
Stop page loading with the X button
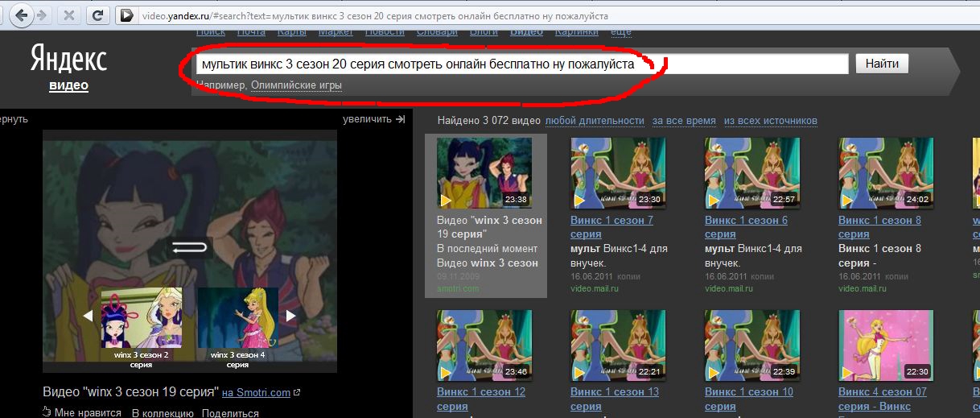(x=70, y=15)
